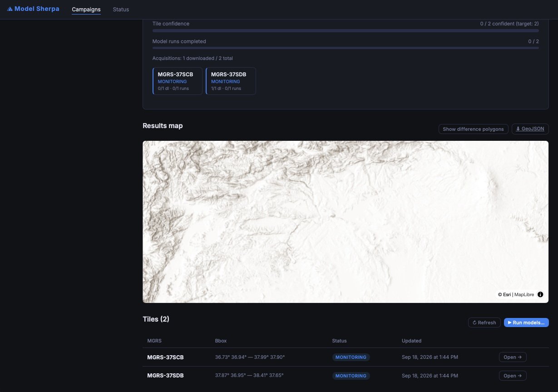Click the Status column header
Viewport: 558px width, 392px height.
coord(339,341)
